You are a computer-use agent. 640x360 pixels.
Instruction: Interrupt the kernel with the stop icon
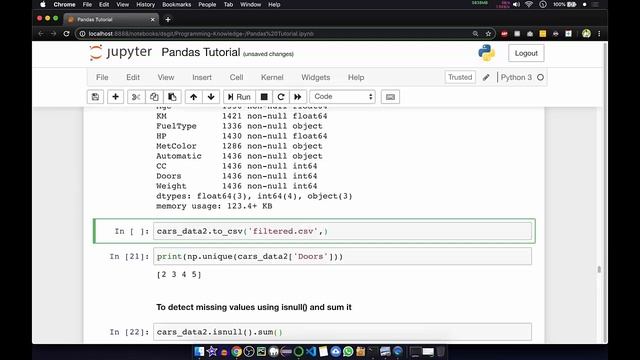pos(264,97)
